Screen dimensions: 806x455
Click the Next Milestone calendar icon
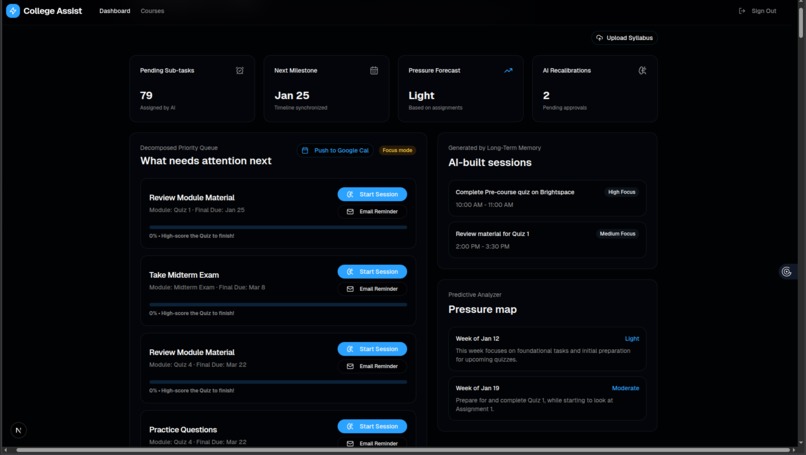[374, 70]
